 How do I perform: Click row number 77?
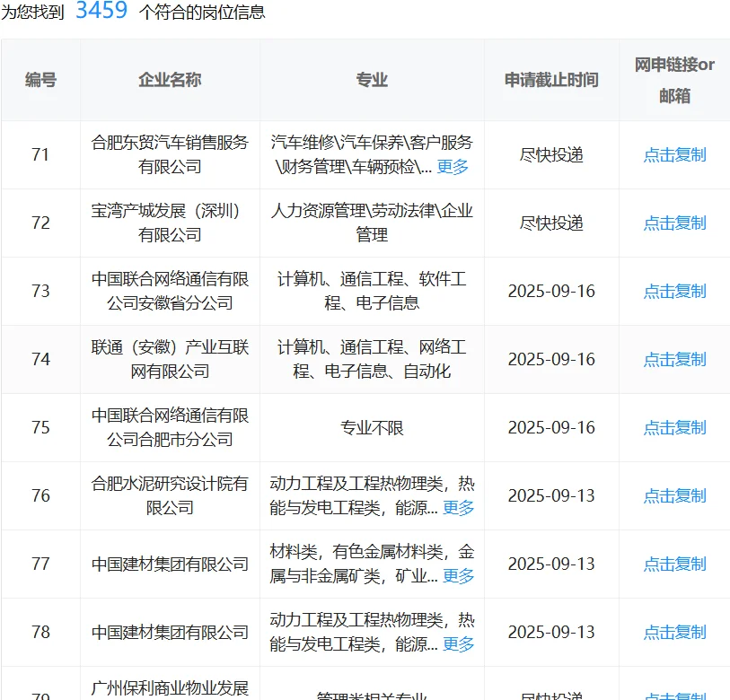click(40, 564)
